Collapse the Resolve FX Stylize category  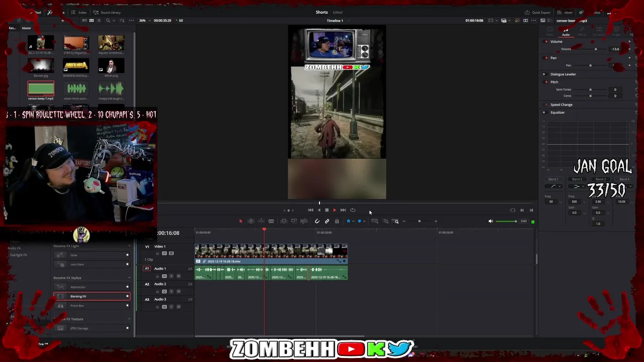pos(129,278)
